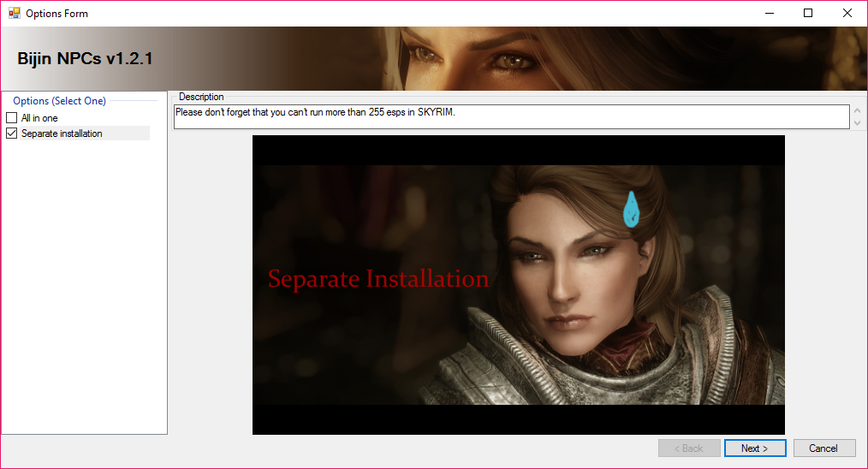Uncheck the "Separate installation" checkbox
This screenshot has height=469, width=868.
(x=12, y=134)
